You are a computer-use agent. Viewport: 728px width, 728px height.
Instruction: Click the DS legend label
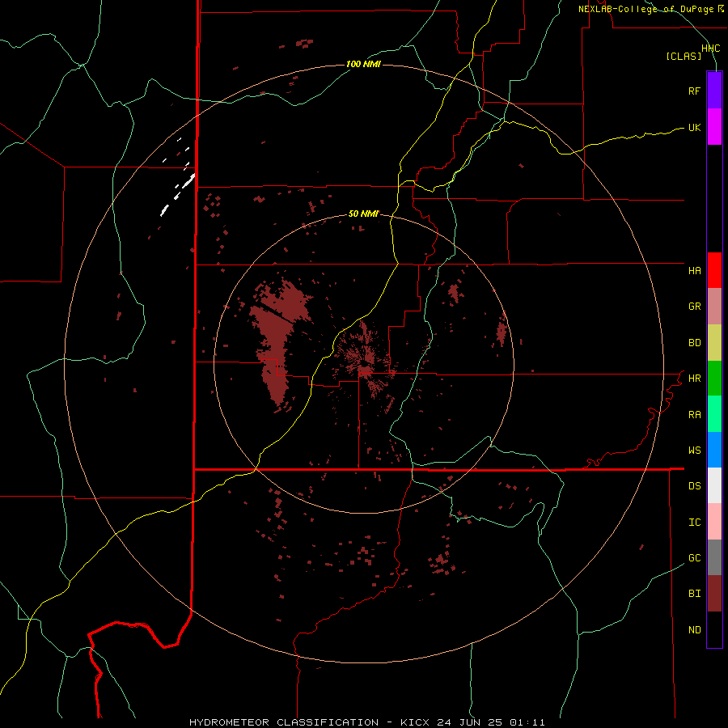point(694,486)
